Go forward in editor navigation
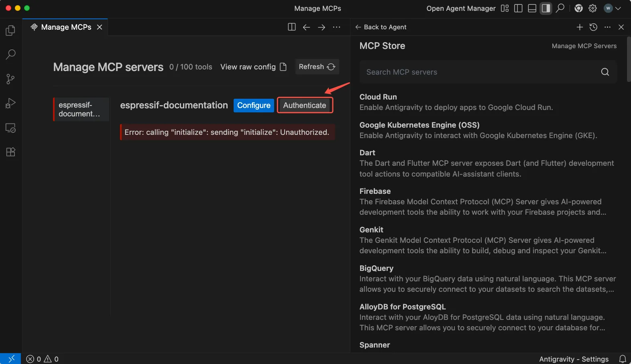The height and width of the screenshot is (364, 631). (x=322, y=27)
